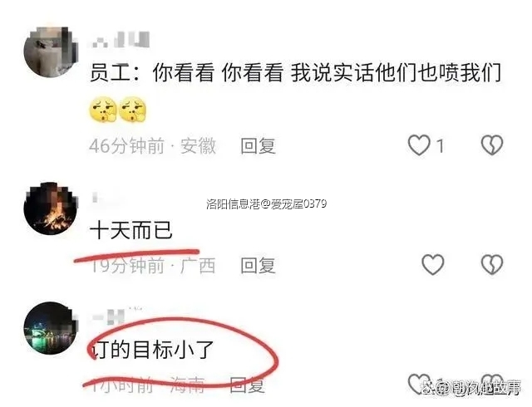Like the 员工 comment from 安徽
Viewport: 532px width, 407px height.
click(x=419, y=145)
